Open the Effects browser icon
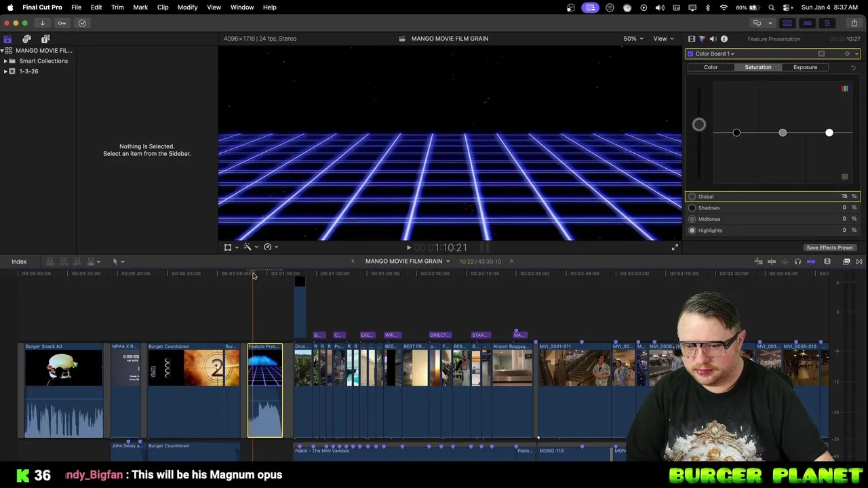Viewport: 868px width, 488px height. tap(846, 262)
